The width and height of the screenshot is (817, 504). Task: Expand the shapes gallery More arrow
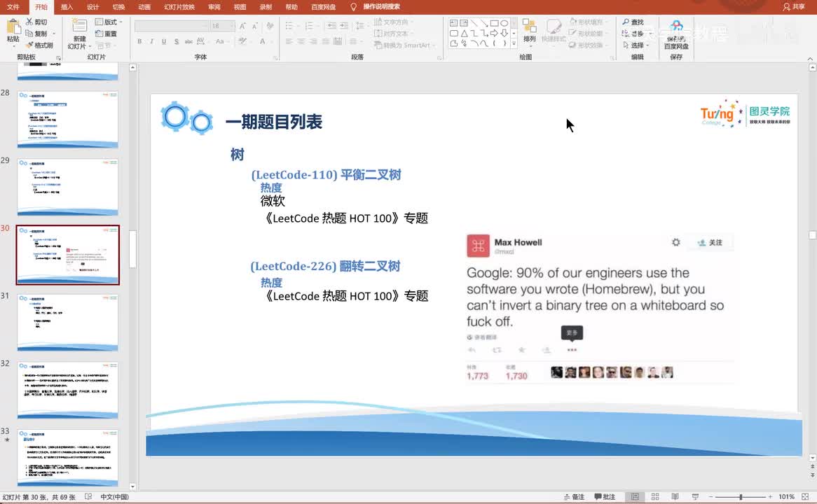[x=514, y=44]
